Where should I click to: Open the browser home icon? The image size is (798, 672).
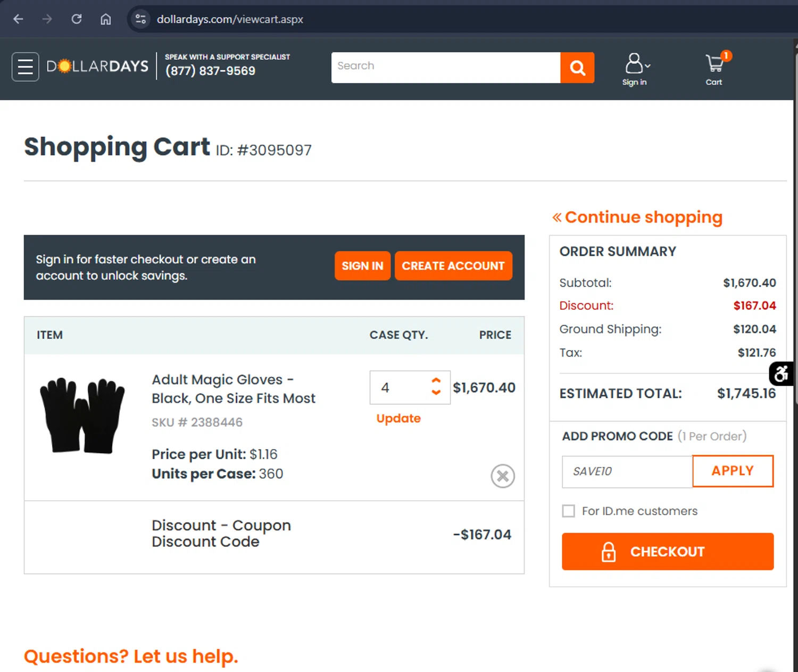click(106, 19)
